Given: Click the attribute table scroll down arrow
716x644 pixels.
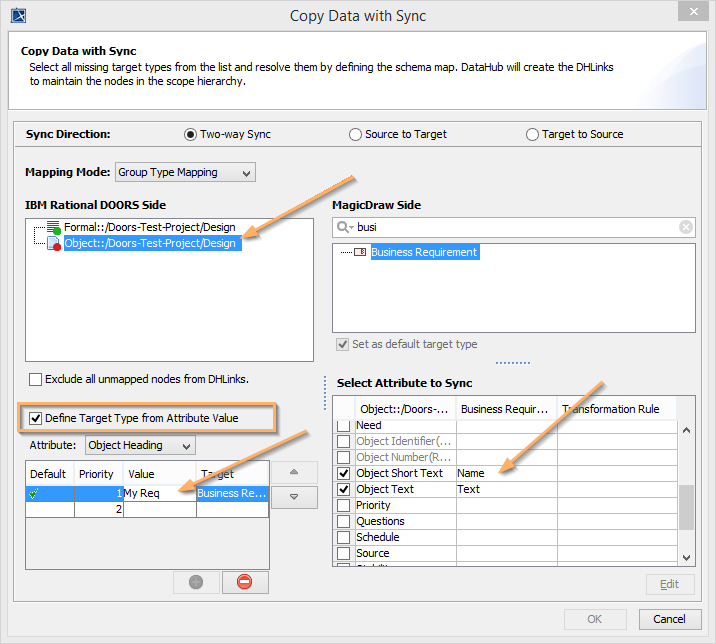Looking at the screenshot, I should 686,558.
